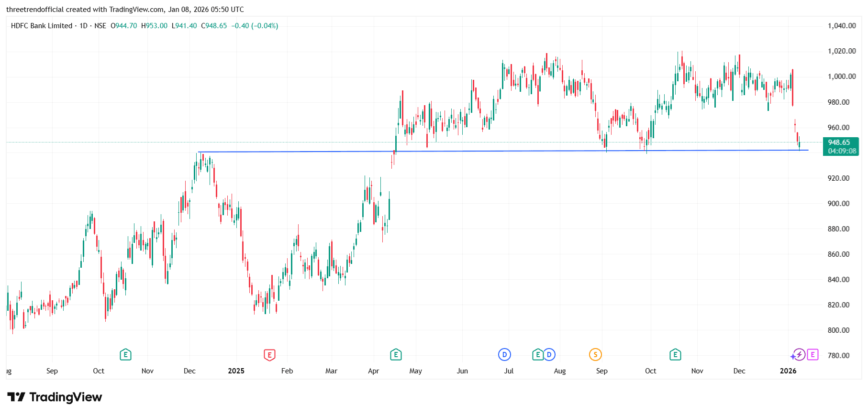Click the 2025 year label on time axis
Viewport: 868px width, 415px height.
tap(236, 371)
